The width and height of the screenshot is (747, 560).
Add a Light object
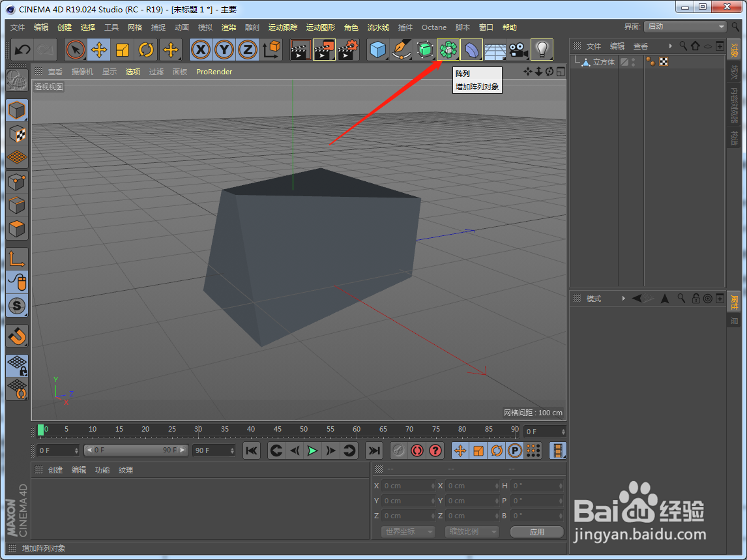pos(542,50)
